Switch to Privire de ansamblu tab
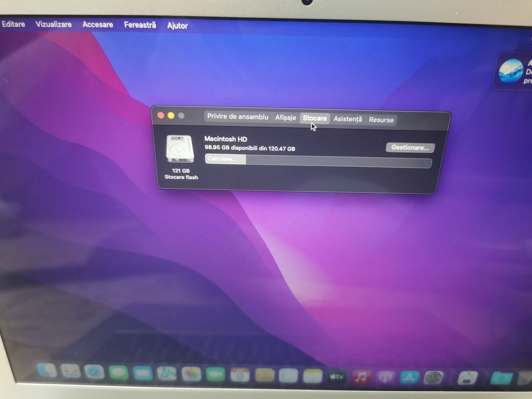 click(x=238, y=116)
